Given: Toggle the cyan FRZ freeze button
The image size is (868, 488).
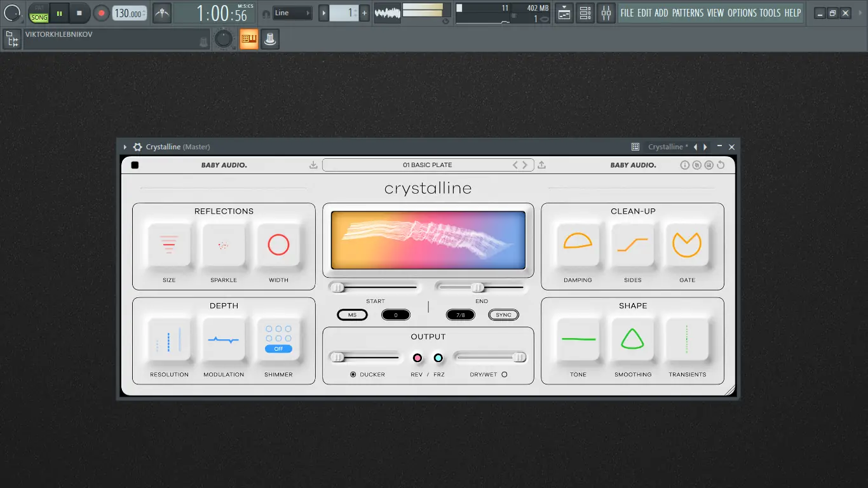Looking at the screenshot, I should pyautogui.click(x=438, y=358).
